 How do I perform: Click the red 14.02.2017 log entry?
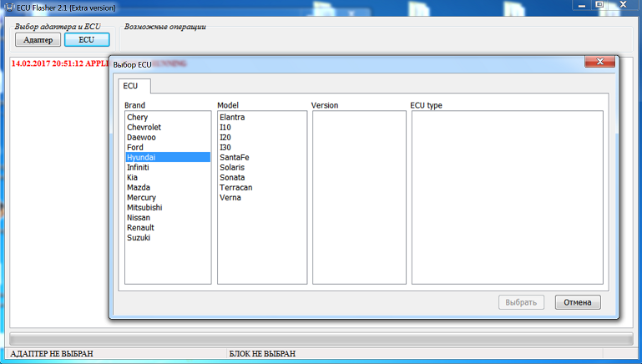60,63
